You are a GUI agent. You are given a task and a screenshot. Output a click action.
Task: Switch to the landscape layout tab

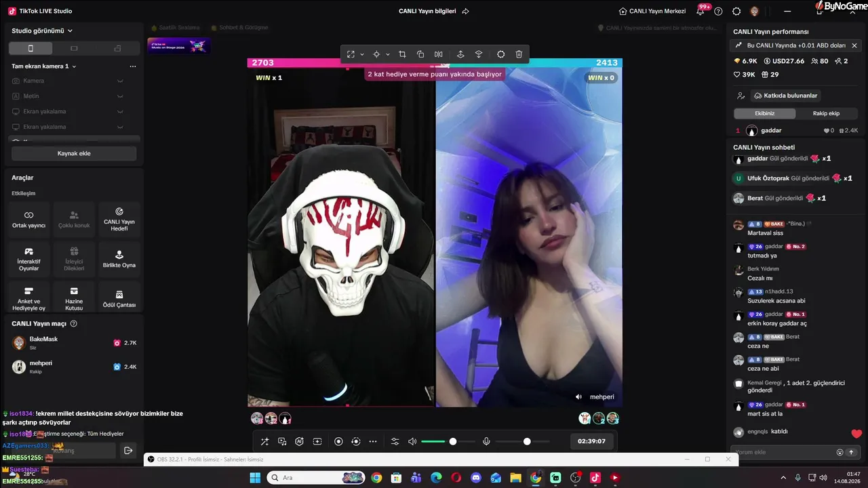[x=74, y=48]
